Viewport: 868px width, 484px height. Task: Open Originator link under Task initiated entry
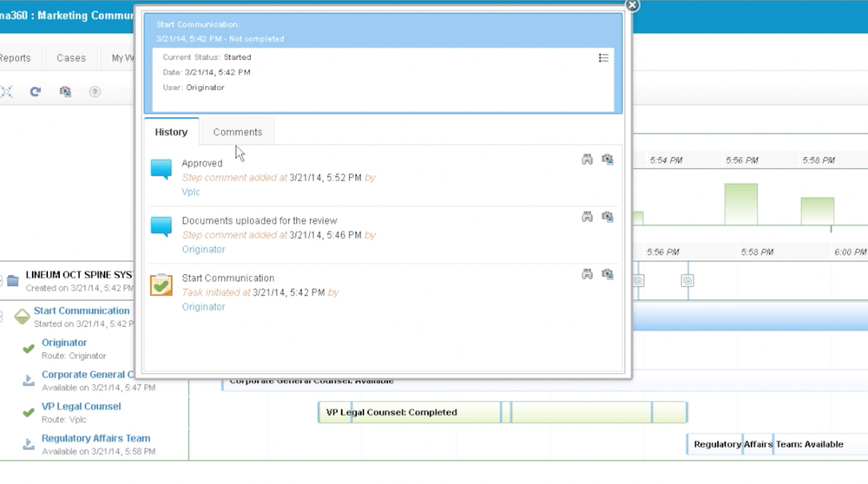[x=204, y=307]
